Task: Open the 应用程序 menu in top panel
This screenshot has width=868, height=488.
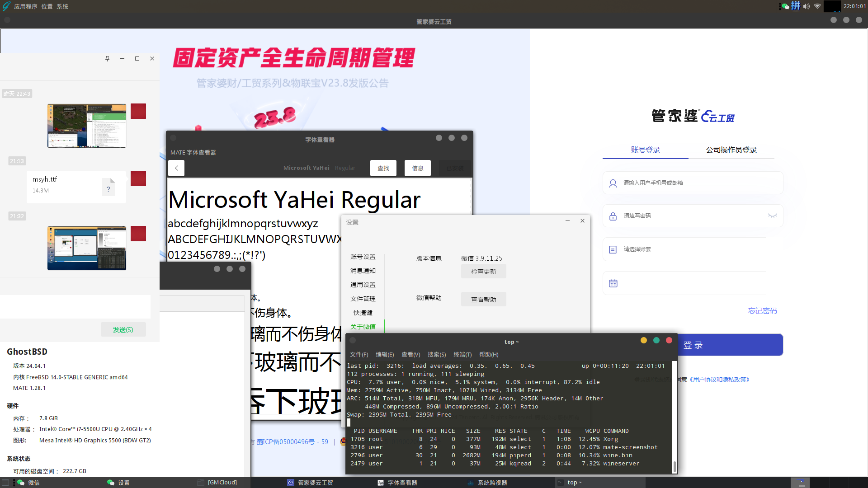Action: pos(26,6)
